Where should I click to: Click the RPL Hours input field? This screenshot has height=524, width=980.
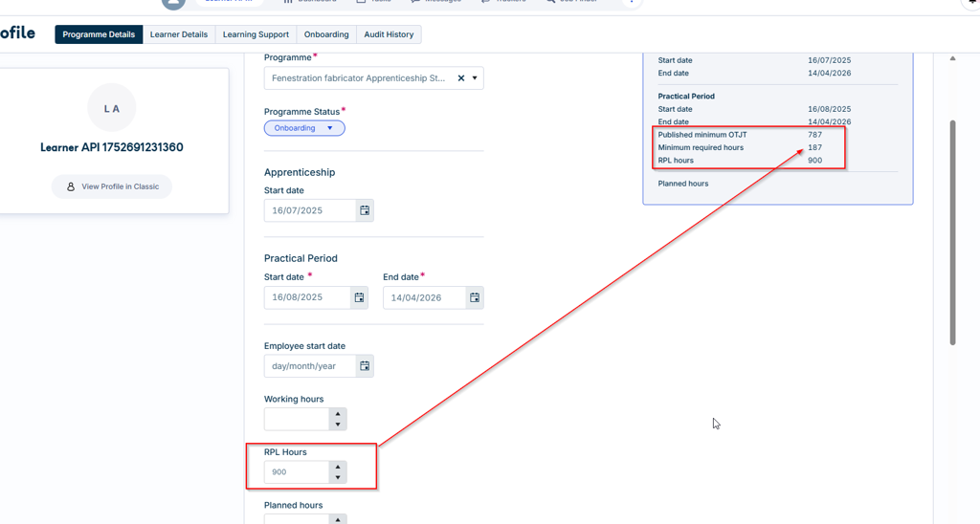[297, 472]
